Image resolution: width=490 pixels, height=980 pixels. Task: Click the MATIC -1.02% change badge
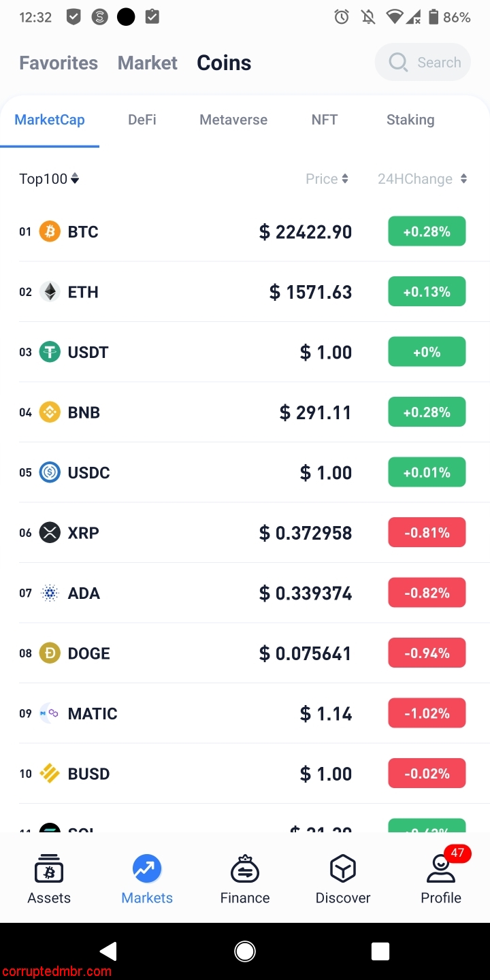coord(427,713)
